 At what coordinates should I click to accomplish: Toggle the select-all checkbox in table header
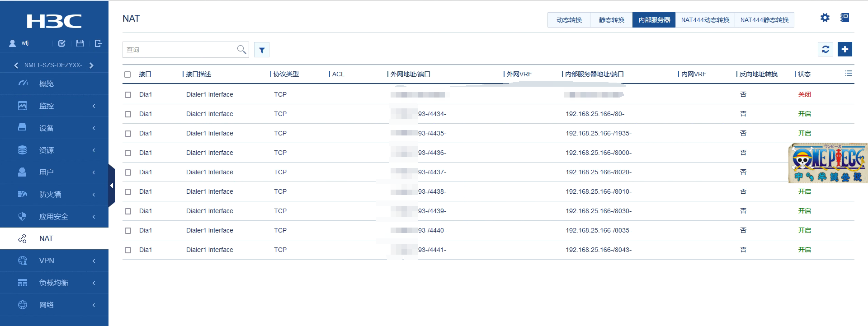click(x=128, y=75)
